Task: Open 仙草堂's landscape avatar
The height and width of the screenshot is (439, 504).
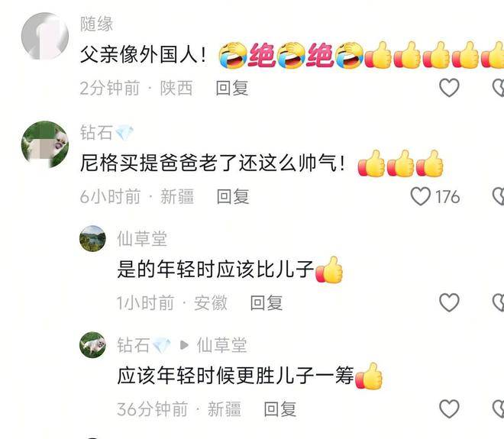Action: 92,238
